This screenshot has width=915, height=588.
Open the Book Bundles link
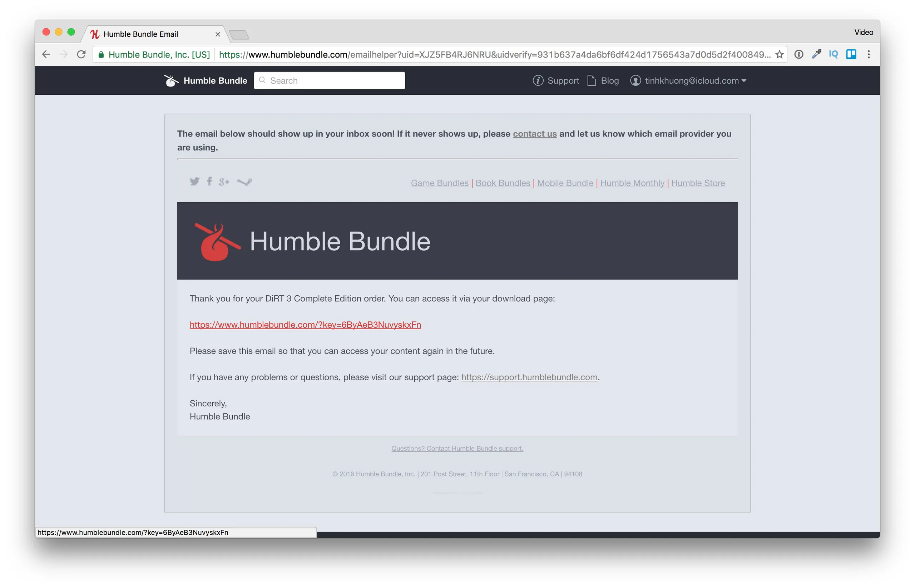pyautogui.click(x=502, y=183)
